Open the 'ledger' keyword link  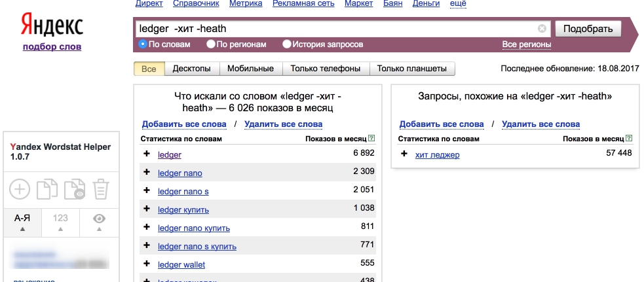pos(170,155)
